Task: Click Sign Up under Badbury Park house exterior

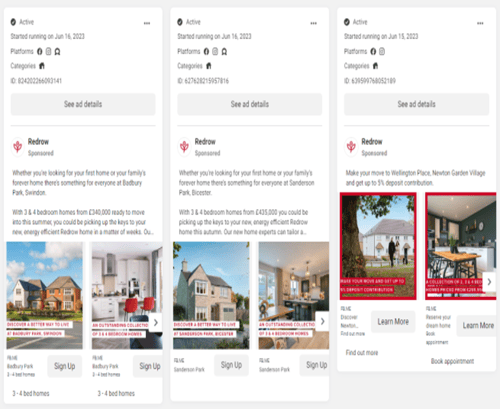Action: pos(65,366)
